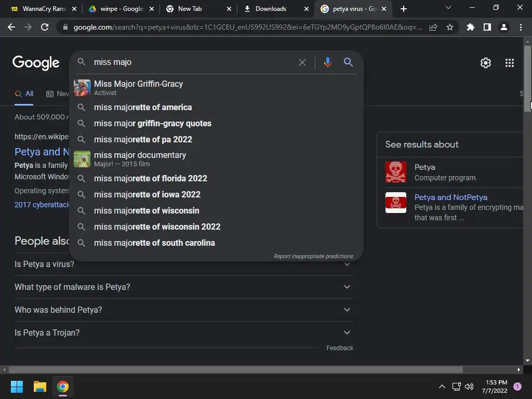
Task: Open the Chrome extensions puzzle icon
Action: [471, 27]
